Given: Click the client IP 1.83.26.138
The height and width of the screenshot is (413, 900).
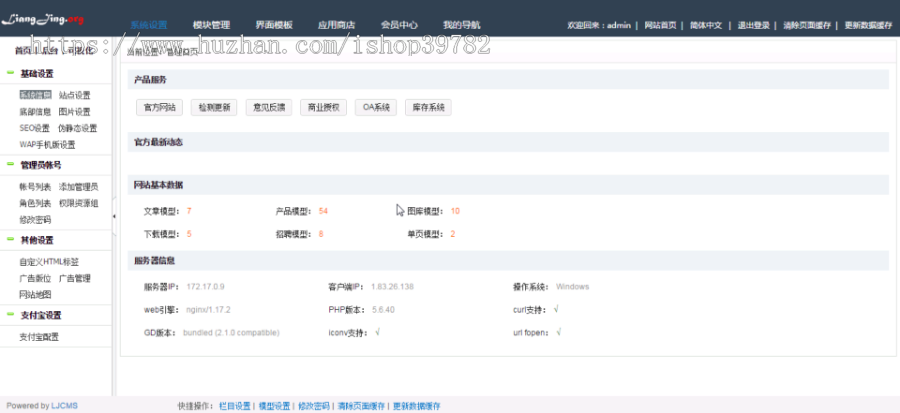Looking at the screenshot, I should tap(393, 287).
